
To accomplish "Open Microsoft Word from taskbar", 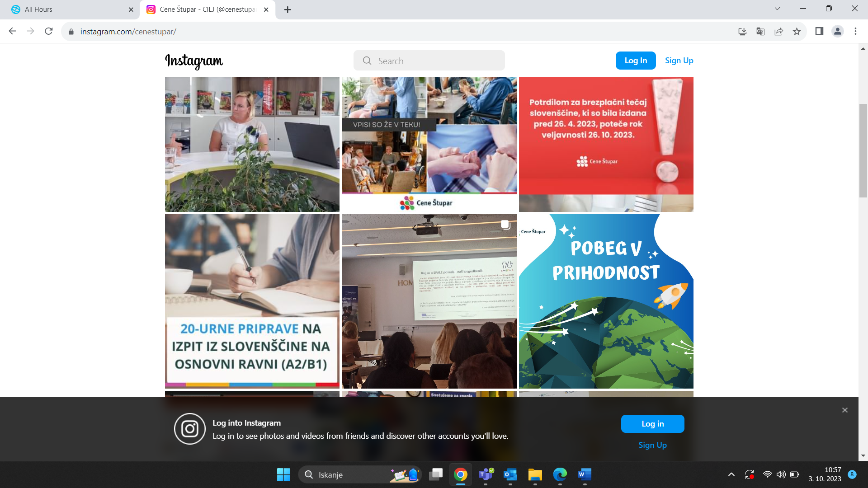I will tap(585, 474).
